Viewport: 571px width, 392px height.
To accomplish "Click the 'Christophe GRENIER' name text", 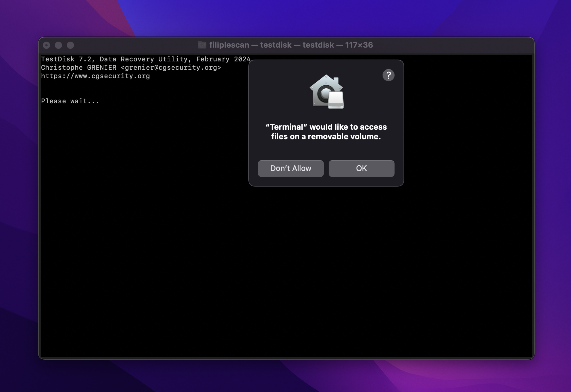I will (78, 68).
